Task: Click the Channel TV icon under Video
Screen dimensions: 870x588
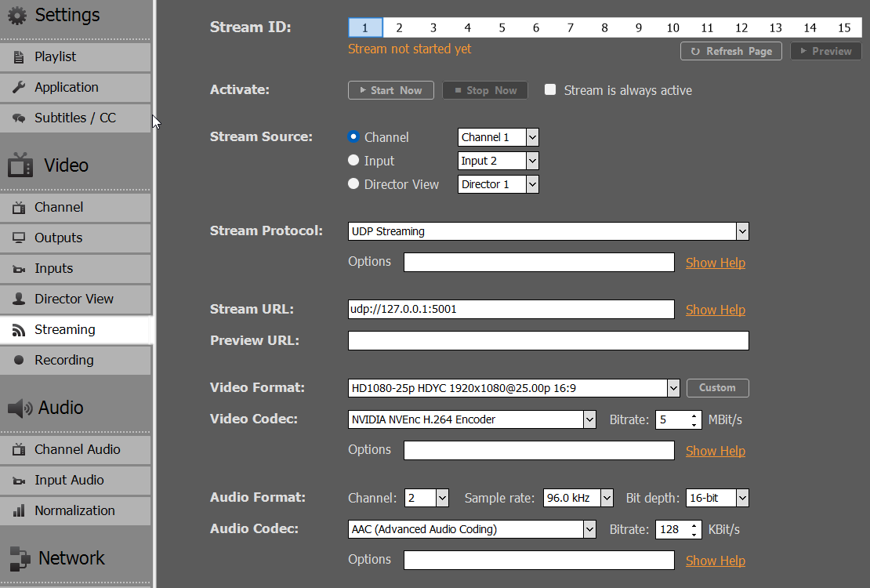Action: [19, 208]
